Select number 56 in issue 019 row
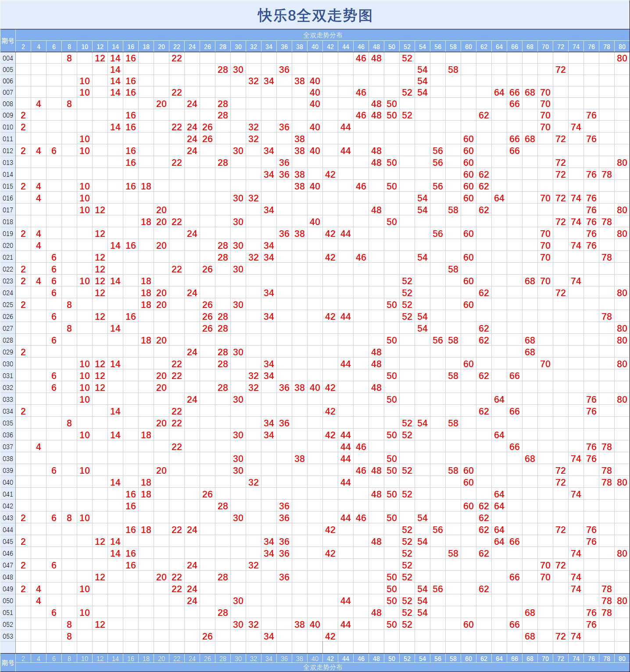Viewport: 630px width, 672px height. tap(438, 233)
